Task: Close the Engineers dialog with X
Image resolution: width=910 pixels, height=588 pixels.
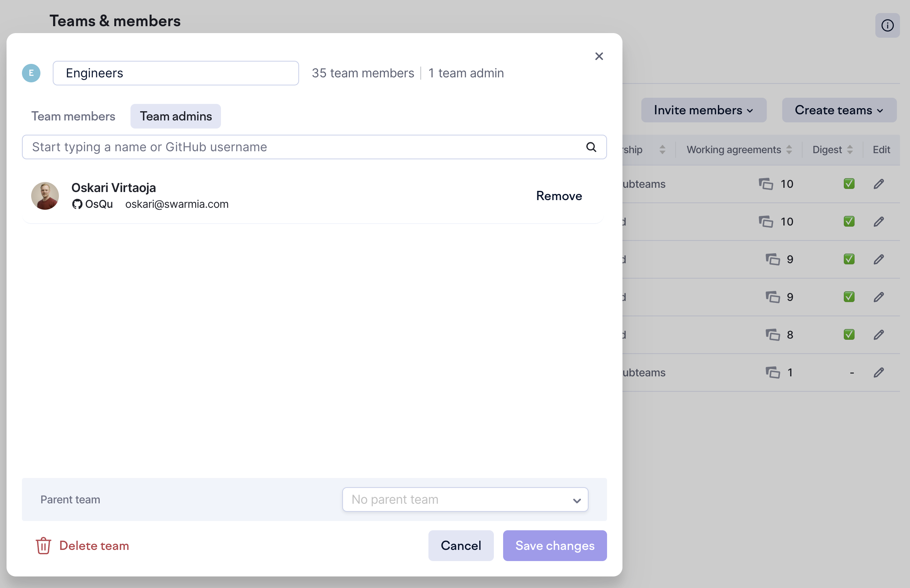Action: tap(599, 56)
